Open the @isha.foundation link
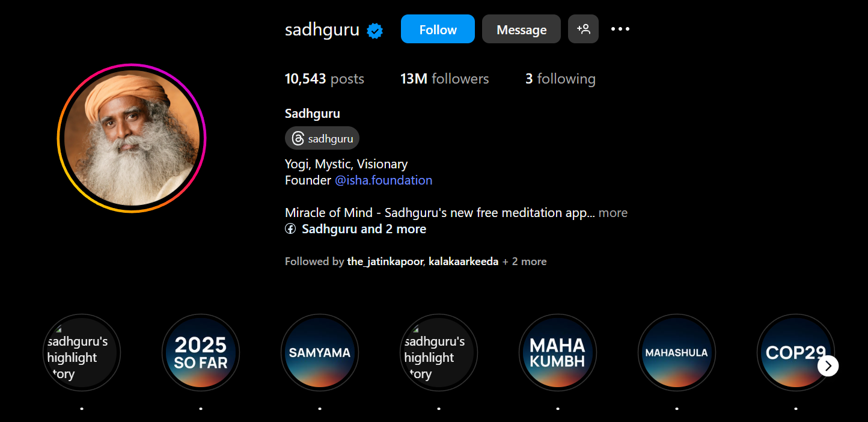Screen dimensions: 868x422 (x=384, y=180)
